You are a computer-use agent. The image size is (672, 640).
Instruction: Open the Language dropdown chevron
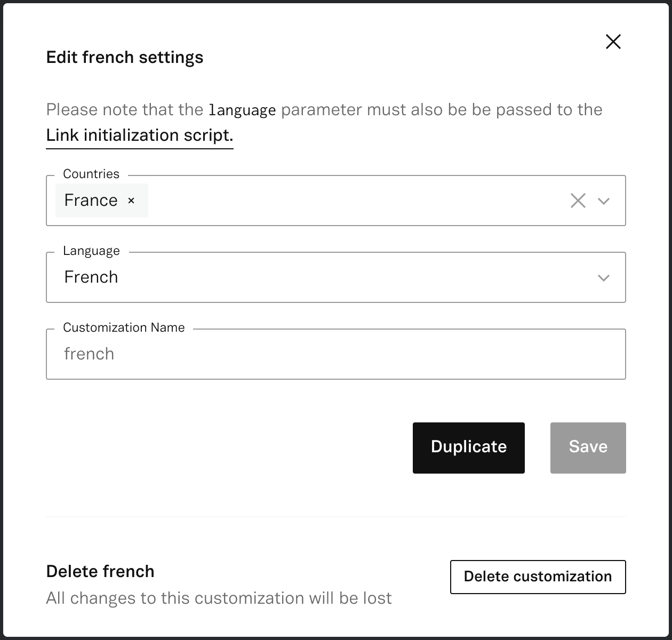click(604, 278)
